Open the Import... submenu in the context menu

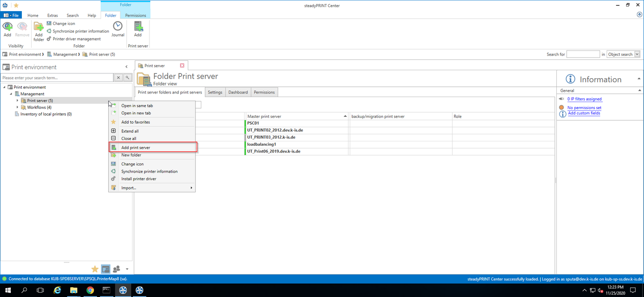(152, 188)
